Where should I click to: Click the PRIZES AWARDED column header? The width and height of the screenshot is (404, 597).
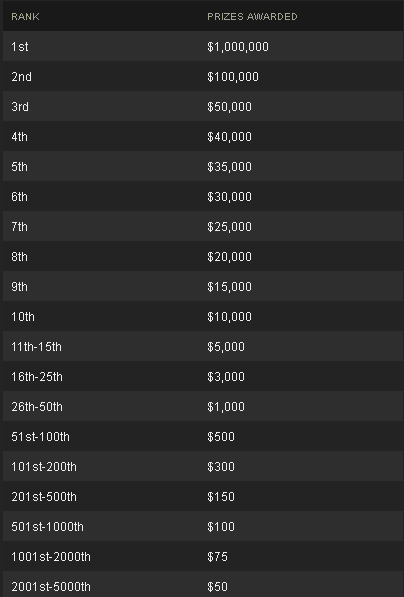pos(252,17)
